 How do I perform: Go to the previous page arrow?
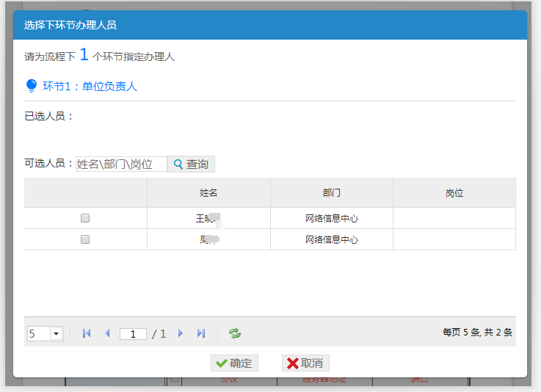107,333
